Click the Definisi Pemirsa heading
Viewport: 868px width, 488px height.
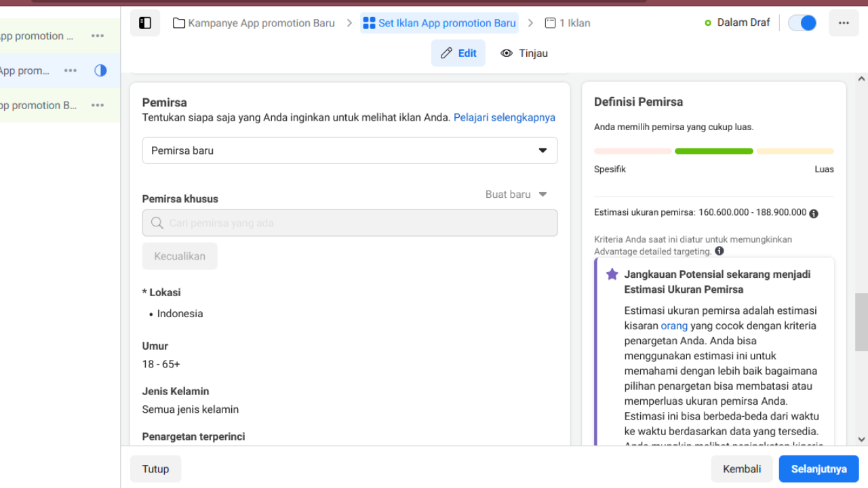[639, 102]
